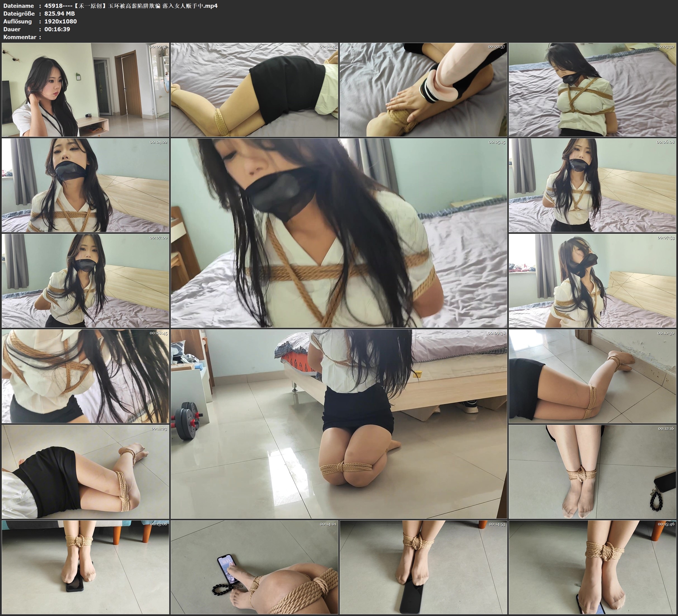Click the thumbnail timestamped 00:00:52
The width and height of the screenshot is (678, 616).
pyautogui.click(x=85, y=90)
